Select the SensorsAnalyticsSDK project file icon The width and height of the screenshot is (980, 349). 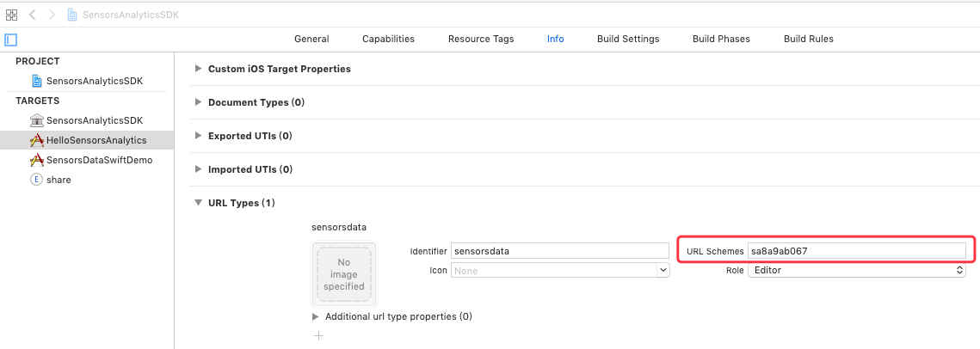(x=38, y=81)
